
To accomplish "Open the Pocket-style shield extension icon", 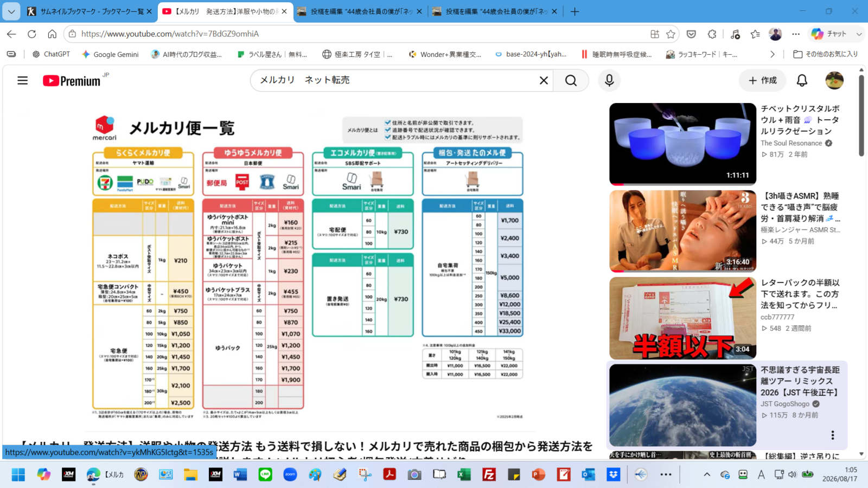I will (x=691, y=34).
